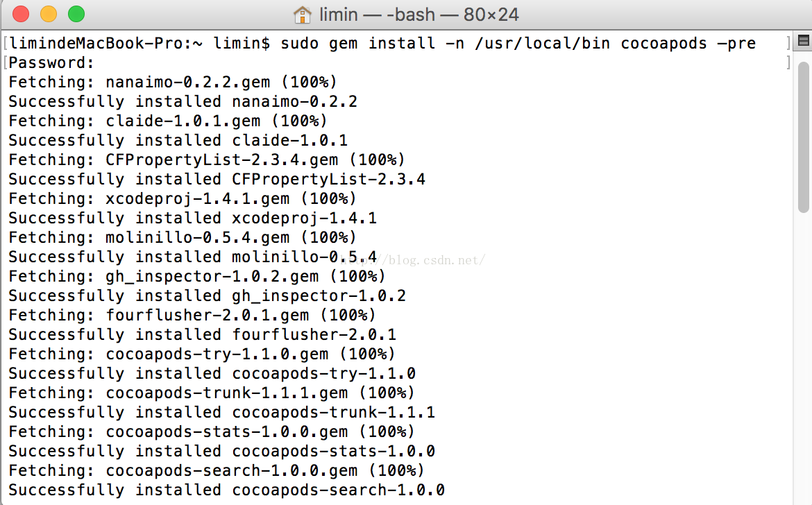Click the 'Fetching: CFPropertyList-2.3.4.gem' line
This screenshot has width=812, height=505.
pyautogui.click(x=207, y=160)
